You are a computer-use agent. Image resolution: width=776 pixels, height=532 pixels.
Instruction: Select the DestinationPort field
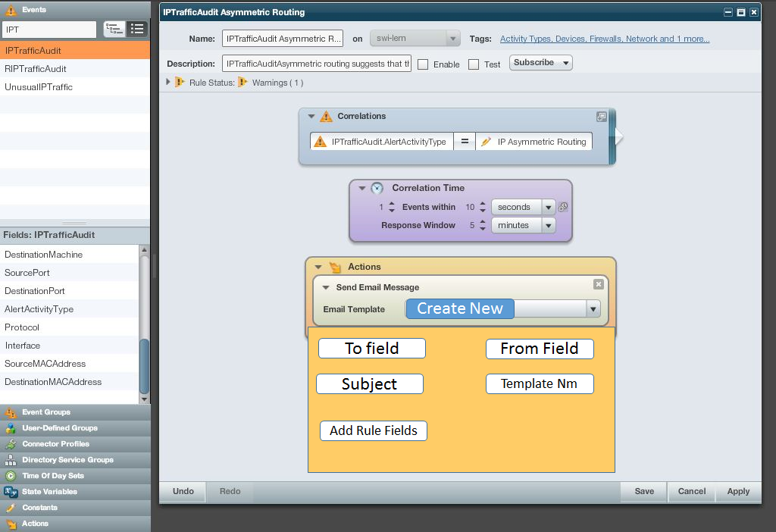pyautogui.click(x=69, y=291)
